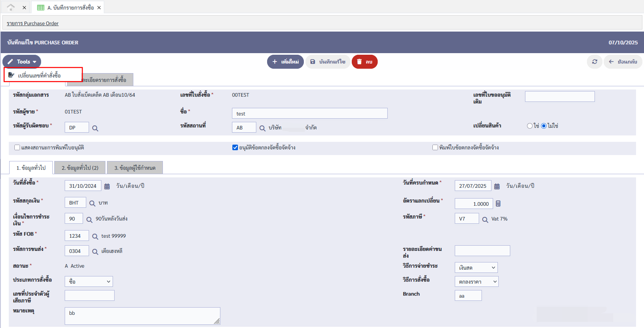Viewport: 644px width, 328px height.
Task: Click the exchange rate calculator icon
Action: (x=498, y=204)
